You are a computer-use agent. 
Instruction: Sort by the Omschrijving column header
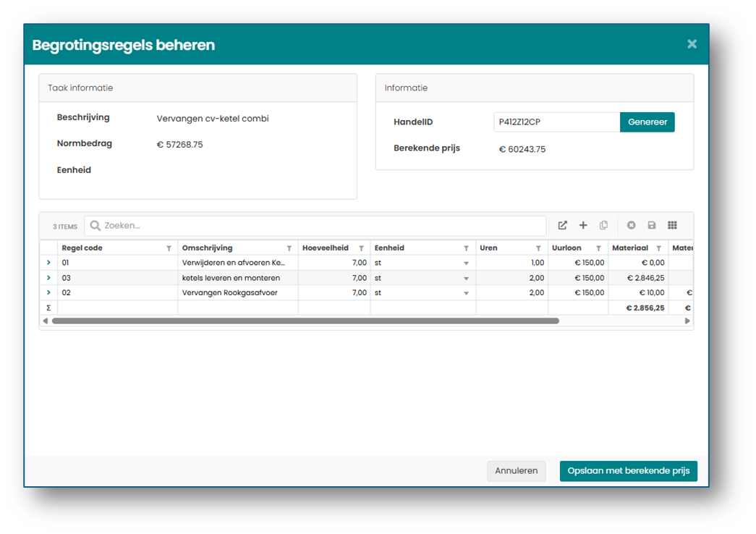pos(208,248)
